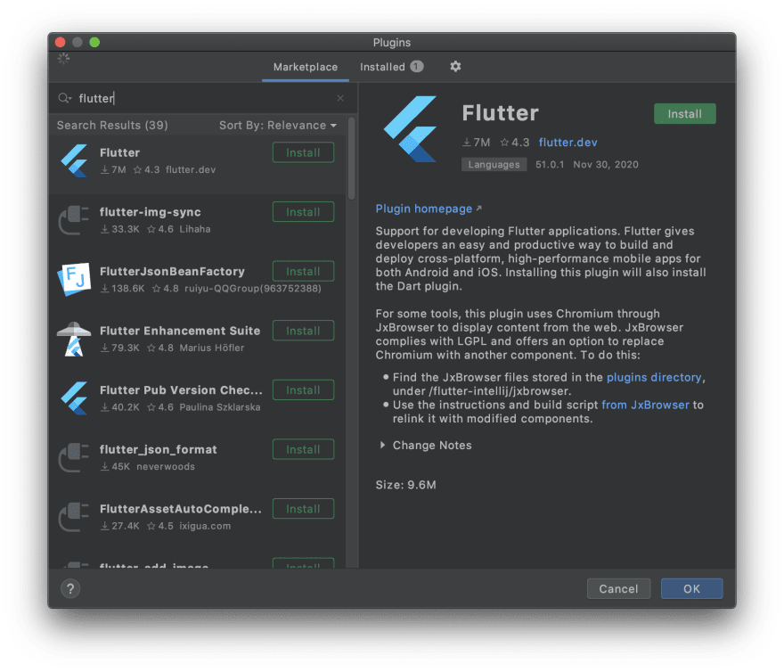
Task: Click the flutter.dev vendor in results list
Action: [x=191, y=169]
